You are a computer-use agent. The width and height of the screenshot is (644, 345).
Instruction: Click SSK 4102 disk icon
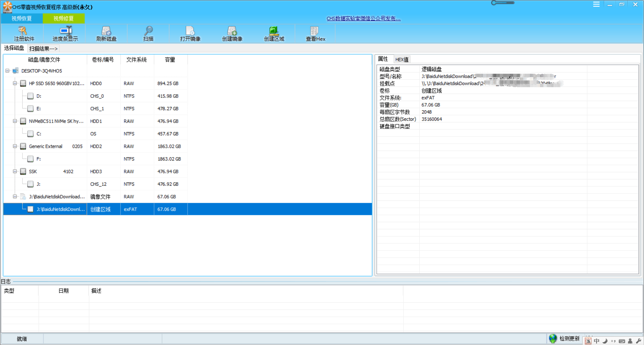[x=23, y=171]
